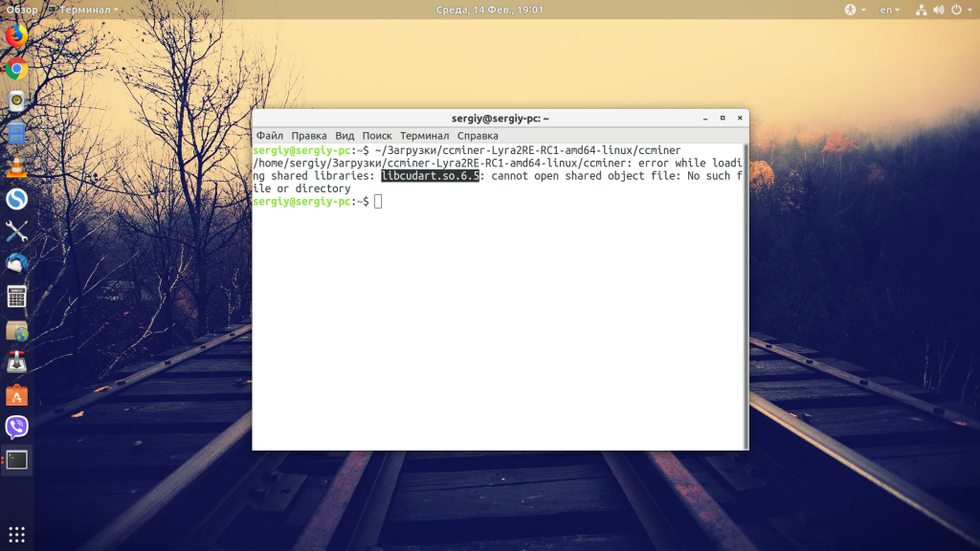Start the Calculator app from the dock
Viewport: 980px width, 551px height.
click(14, 297)
